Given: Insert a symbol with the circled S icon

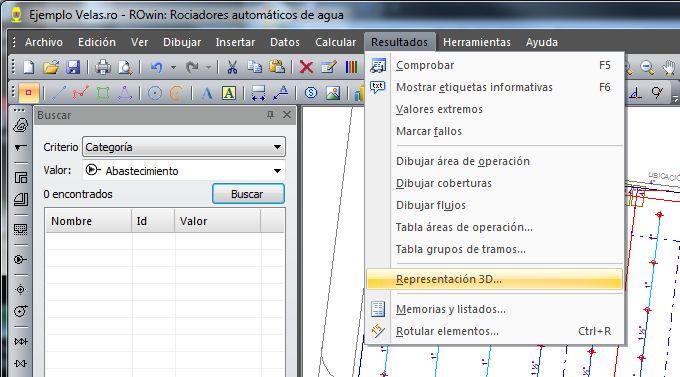Looking at the screenshot, I should [x=311, y=93].
